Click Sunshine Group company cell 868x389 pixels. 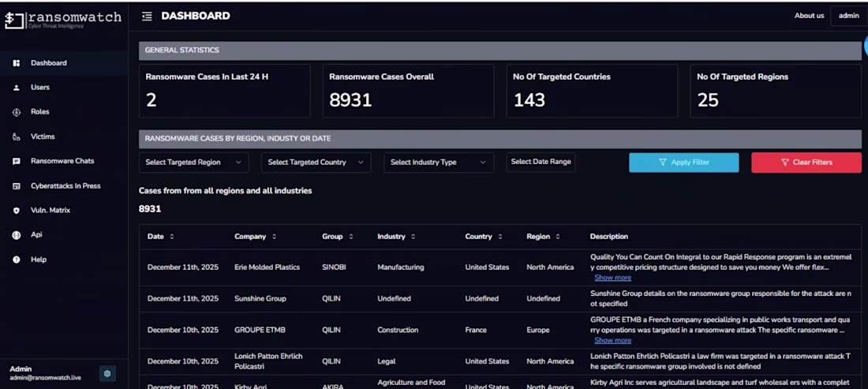click(x=260, y=299)
